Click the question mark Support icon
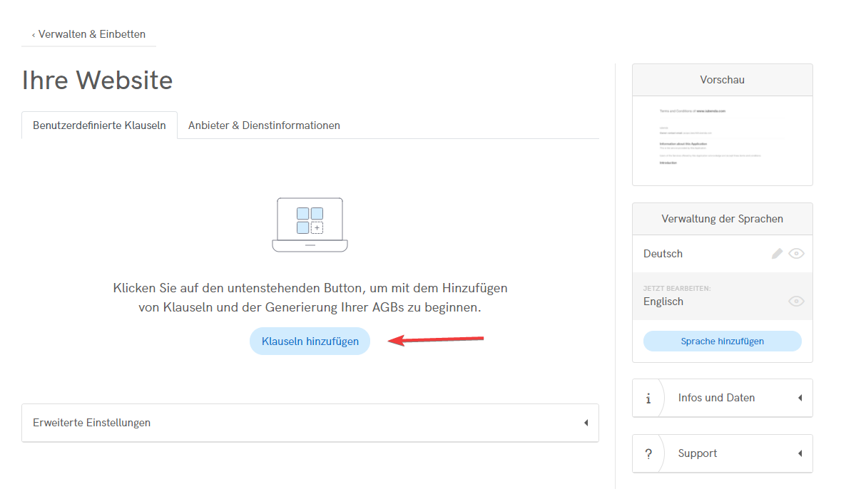 (648, 454)
